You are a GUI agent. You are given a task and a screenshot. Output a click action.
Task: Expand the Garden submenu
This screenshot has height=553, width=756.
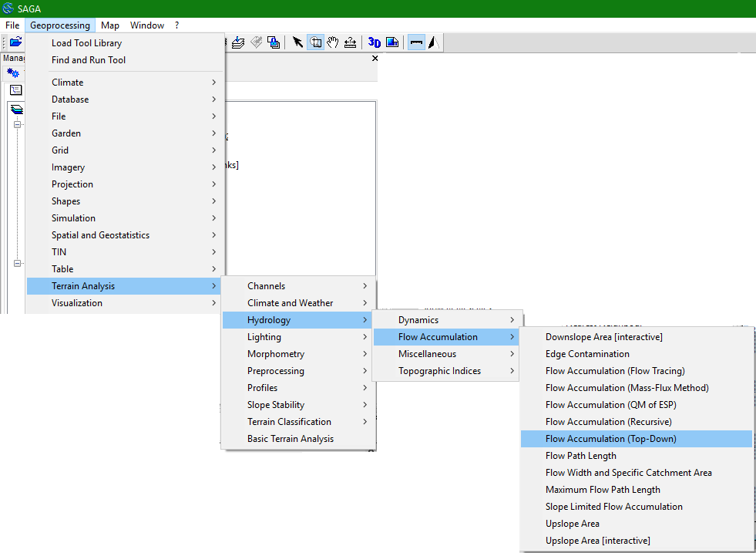pyautogui.click(x=126, y=133)
